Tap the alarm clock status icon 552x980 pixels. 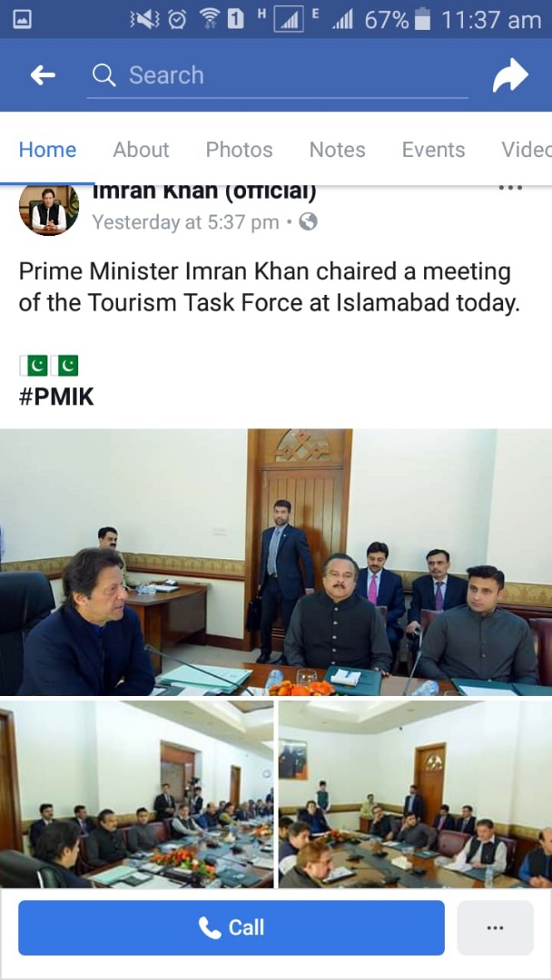tap(178, 21)
